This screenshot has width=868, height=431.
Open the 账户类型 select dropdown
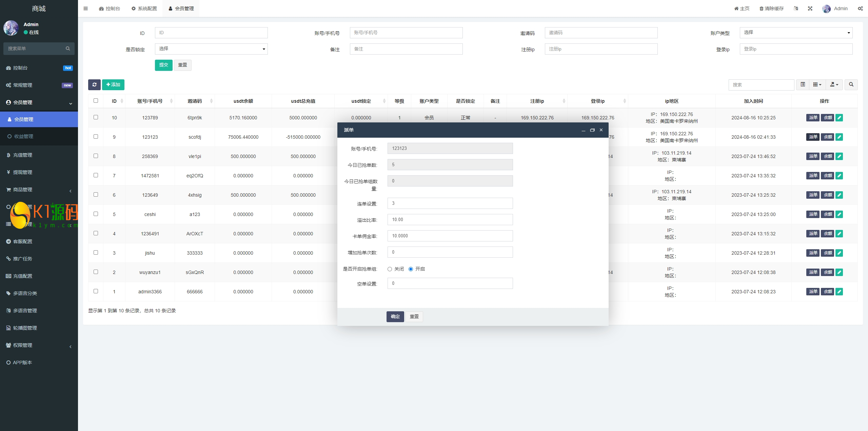click(x=796, y=33)
